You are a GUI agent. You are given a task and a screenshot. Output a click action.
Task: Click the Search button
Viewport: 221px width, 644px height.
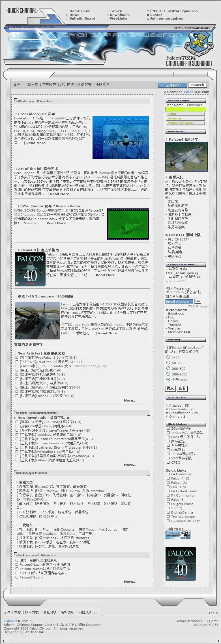(x=198, y=85)
